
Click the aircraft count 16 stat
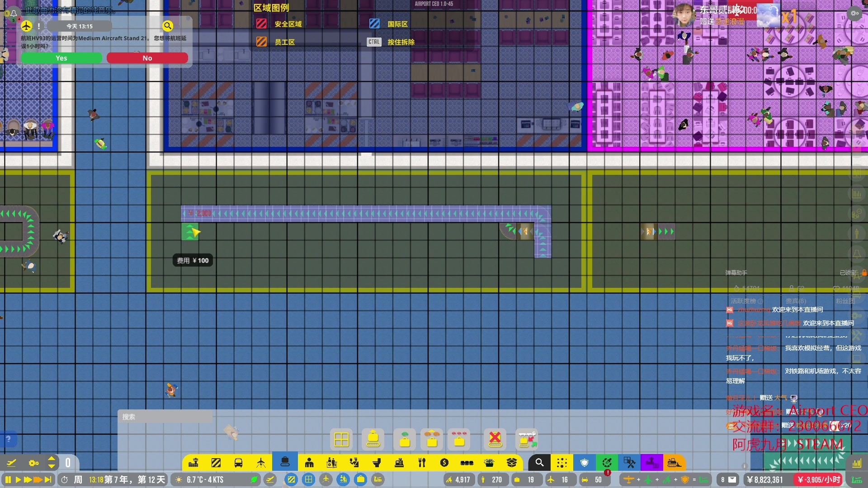click(x=560, y=479)
